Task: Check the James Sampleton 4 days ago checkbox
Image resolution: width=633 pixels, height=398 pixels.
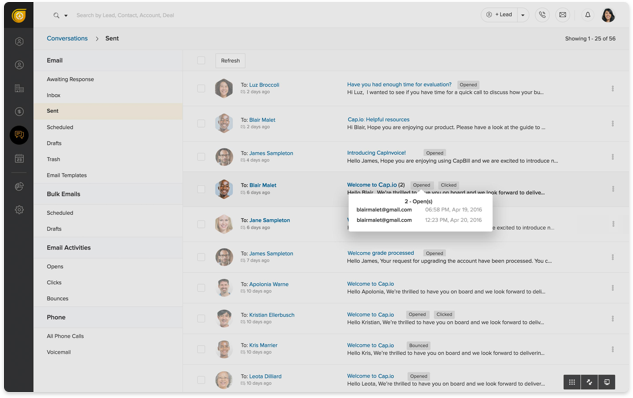Action: (201, 157)
